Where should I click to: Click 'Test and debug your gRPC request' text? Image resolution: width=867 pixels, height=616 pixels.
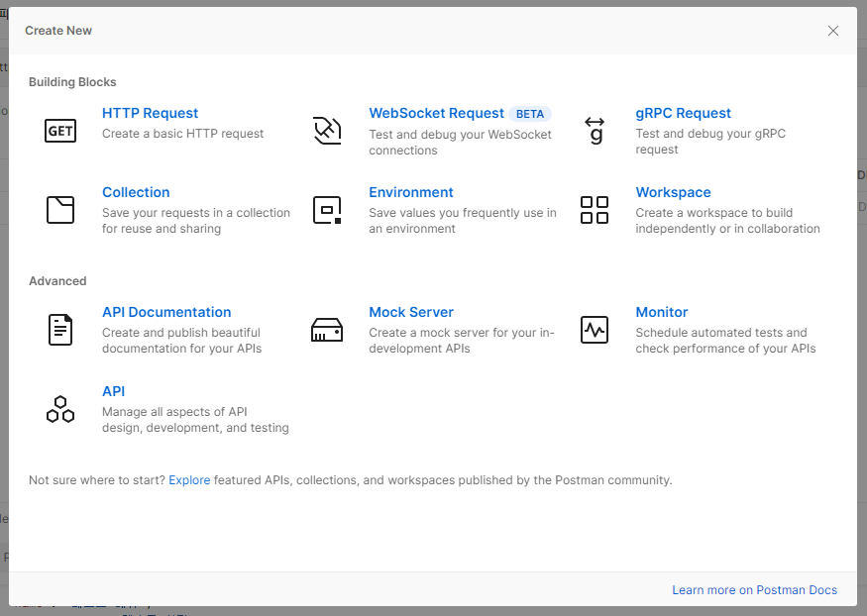pos(710,142)
